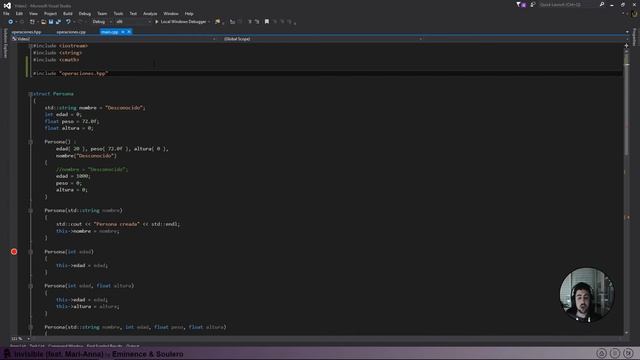Screen dimensions: 640x360
Task: Click the user account icon at top right
Action: click(x=634, y=14)
